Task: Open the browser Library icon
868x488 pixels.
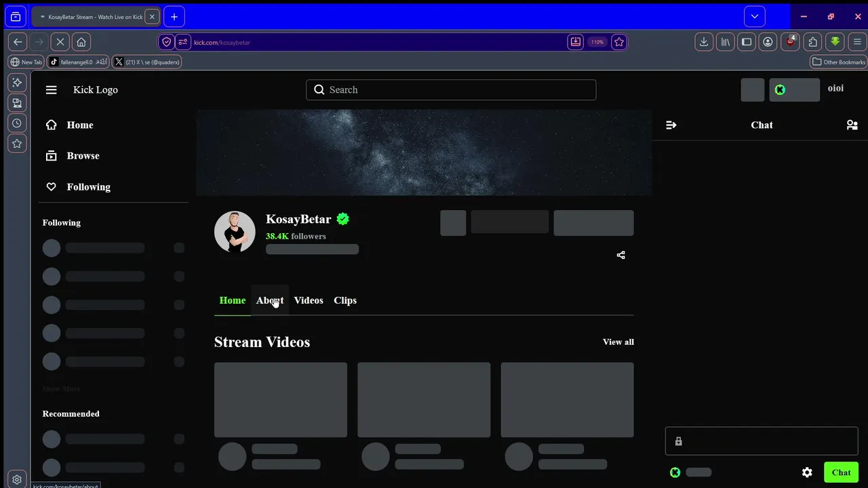Action: pyautogui.click(x=726, y=42)
